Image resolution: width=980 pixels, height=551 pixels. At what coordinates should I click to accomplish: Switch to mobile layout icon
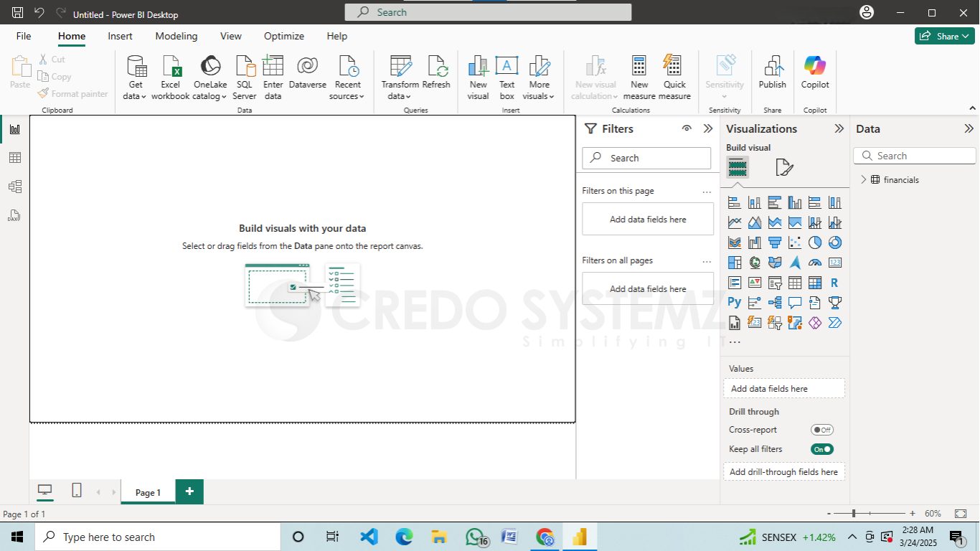[x=77, y=491]
